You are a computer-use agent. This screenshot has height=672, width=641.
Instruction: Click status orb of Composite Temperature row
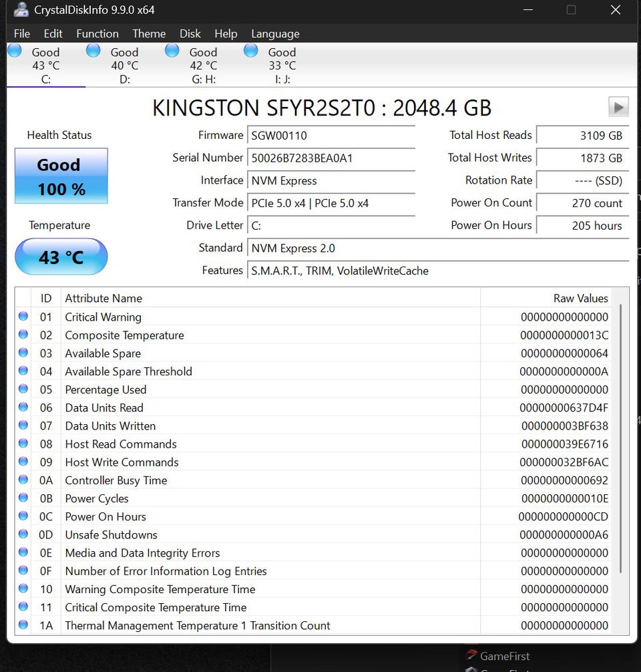coord(23,334)
